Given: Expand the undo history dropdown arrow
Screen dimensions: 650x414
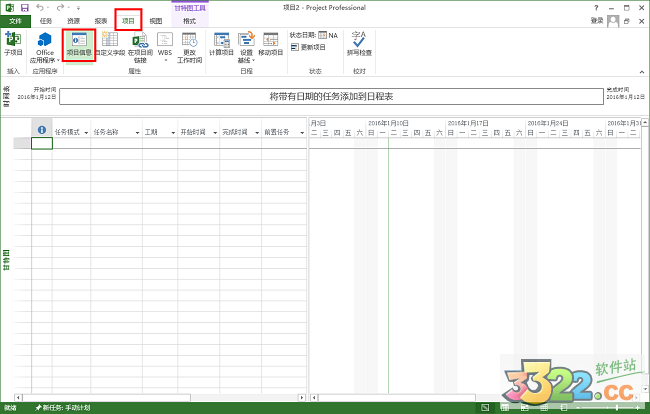Looking at the screenshot, I should tap(48, 7).
